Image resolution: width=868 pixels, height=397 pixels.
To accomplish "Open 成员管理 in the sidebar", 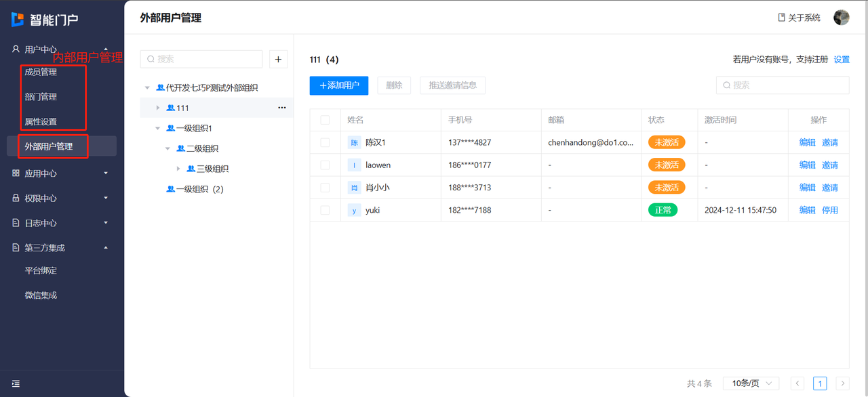I will coord(41,72).
